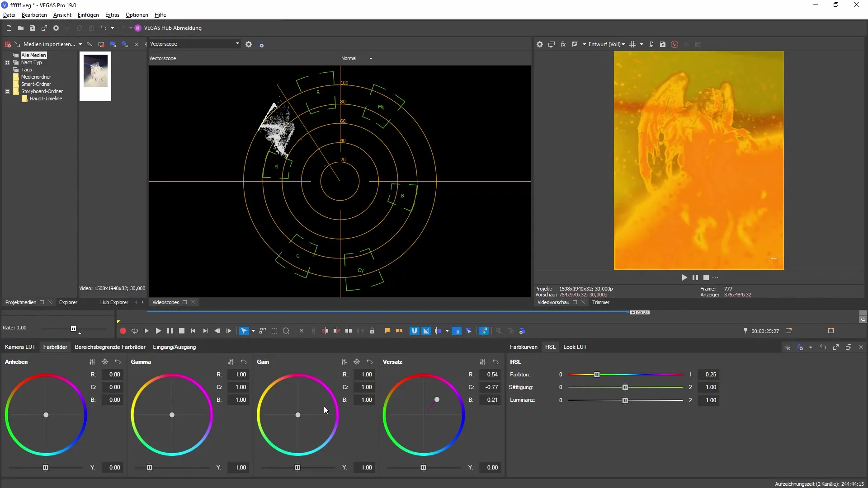Toggle automatic crossfades icon
This screenshot has height=488, width=868.
click(x=426, y=331)
